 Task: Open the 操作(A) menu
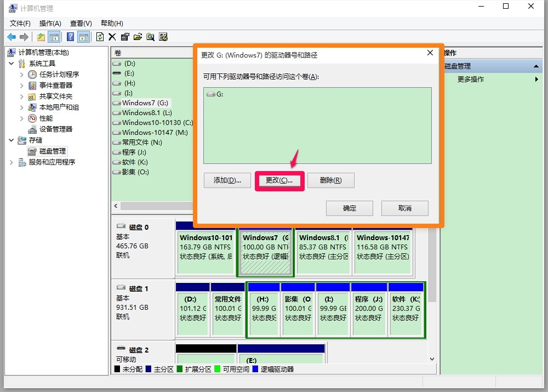click(50, 24)
